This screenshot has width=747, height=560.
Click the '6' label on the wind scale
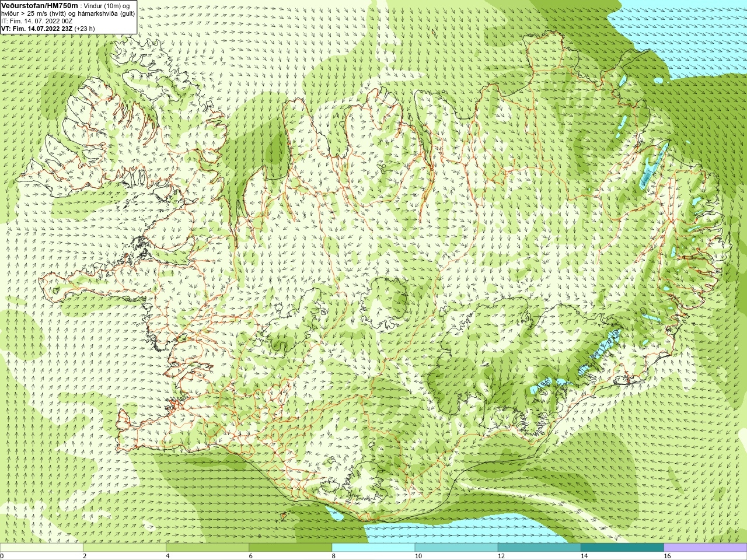coord(251,556)
